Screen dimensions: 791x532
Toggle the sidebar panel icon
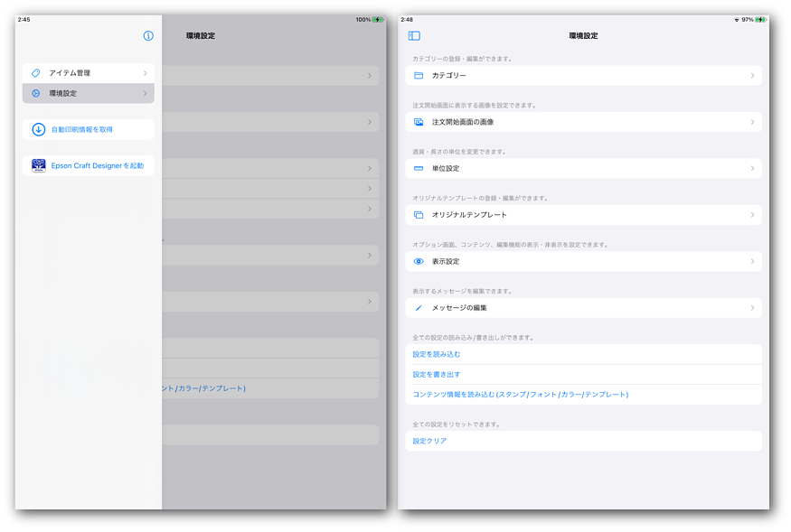tap(414, 36)
